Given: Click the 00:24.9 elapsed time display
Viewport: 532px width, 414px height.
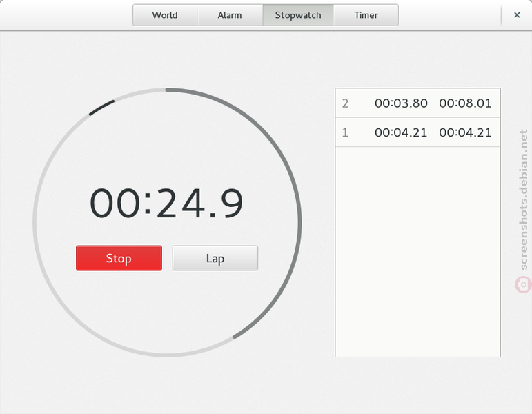Looking at the screenshot, I should (x=166, y=204).
